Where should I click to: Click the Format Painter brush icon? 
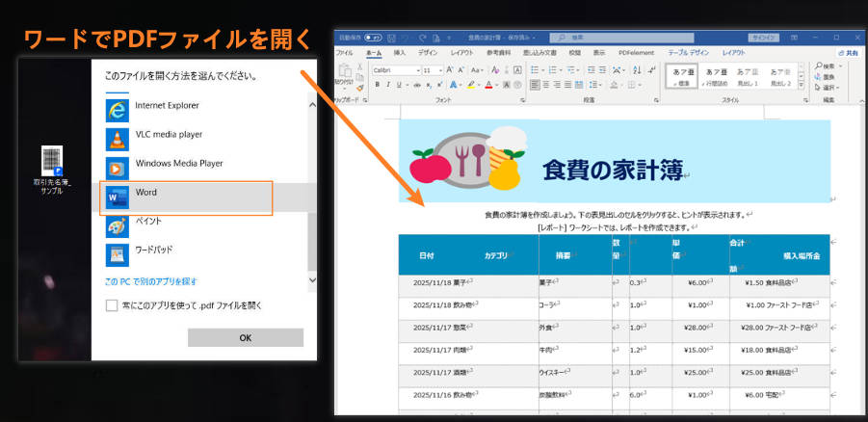pyautogui.click(x=360, y=88)
